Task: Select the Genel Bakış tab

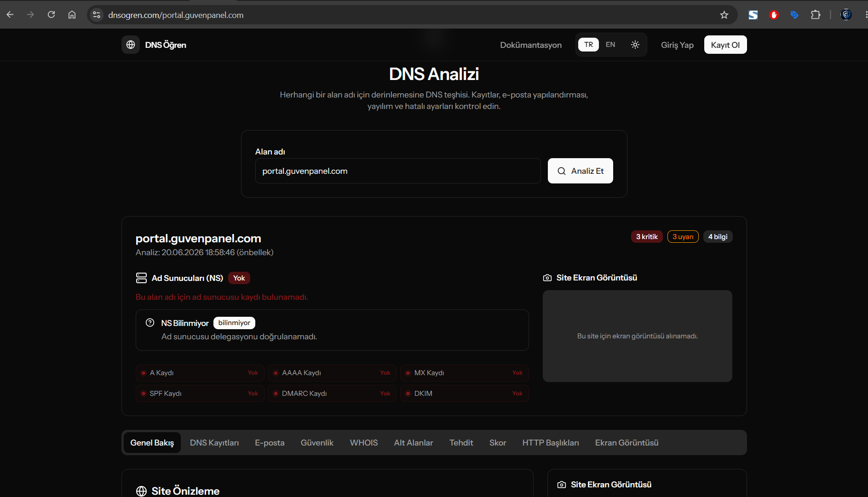Action: 152,443
